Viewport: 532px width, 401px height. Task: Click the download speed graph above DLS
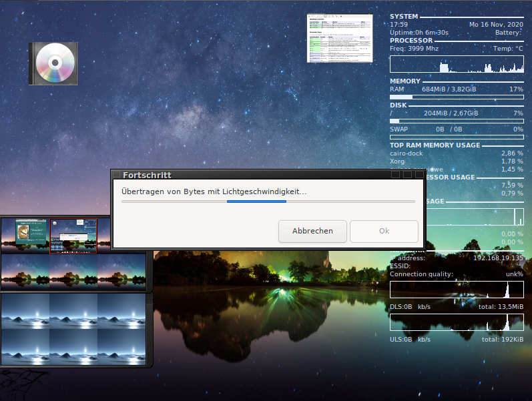[457, 289]
